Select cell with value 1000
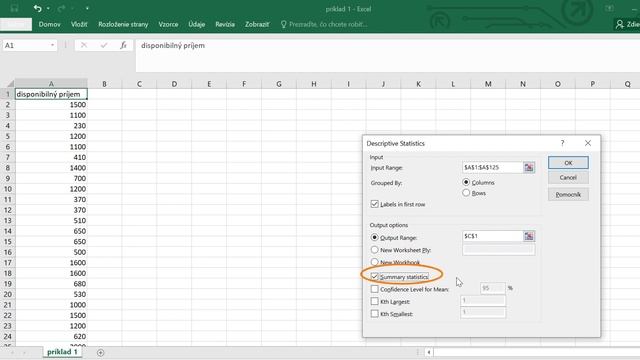Screen dimensions: 640x360 (x=51, y=305)
